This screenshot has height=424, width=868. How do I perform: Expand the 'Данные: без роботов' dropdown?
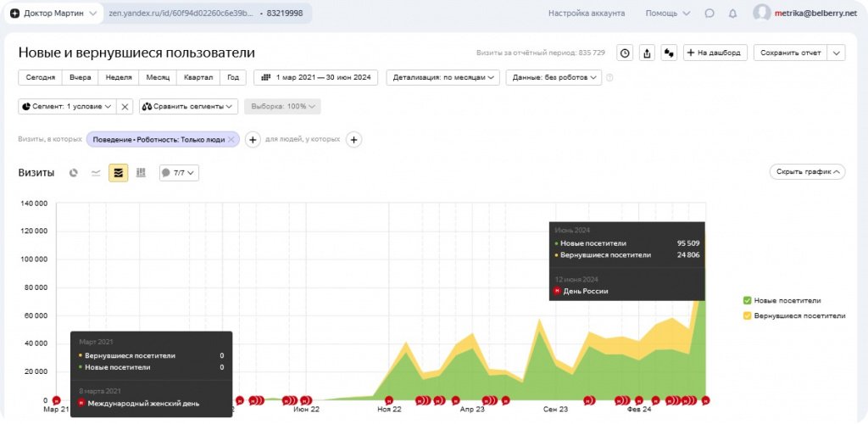pos(554,77)
